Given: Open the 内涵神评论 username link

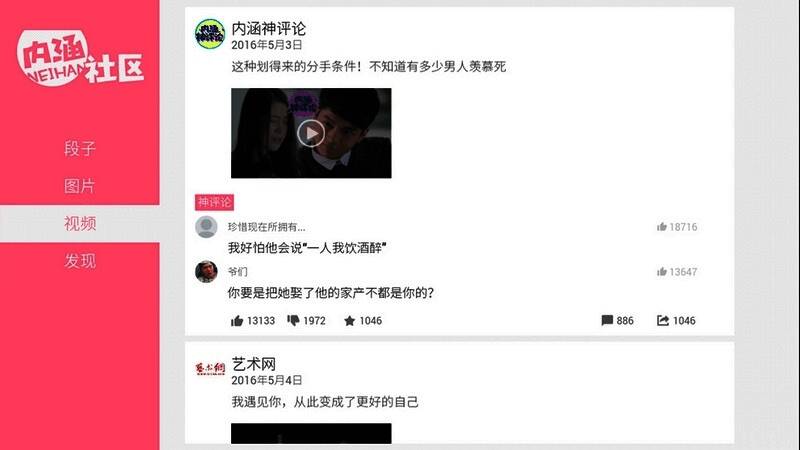Looking at the screenshot, I should (268, 29).
